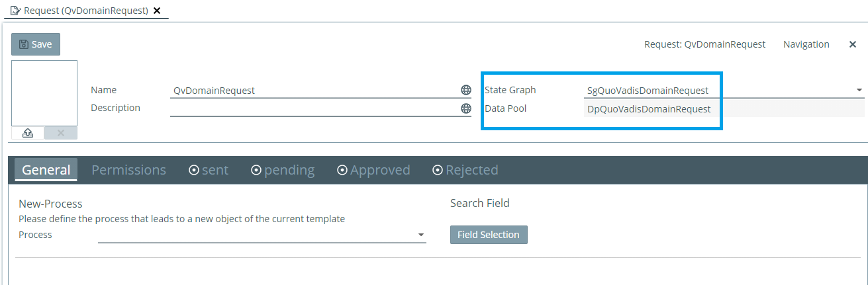The height and width of the screenshot is (285, 868).
Task: Expand the Process dropdown list
Action: (x=420, y=235)
